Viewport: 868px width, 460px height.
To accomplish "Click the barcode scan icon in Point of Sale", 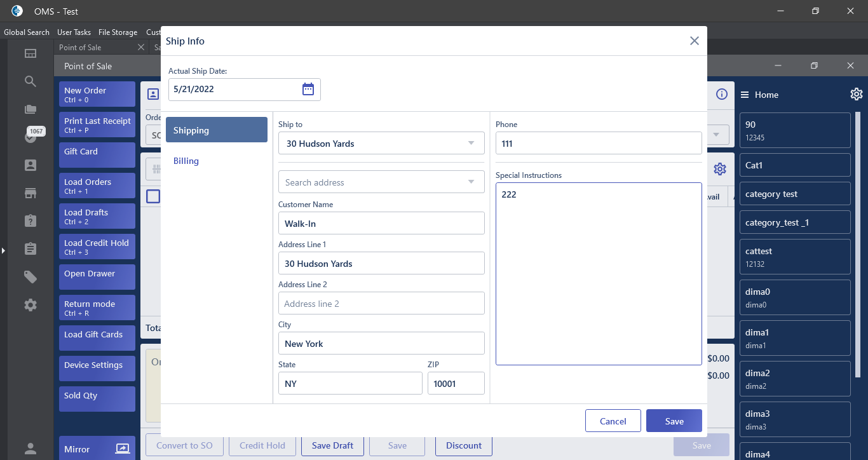I will click(155, 169).
